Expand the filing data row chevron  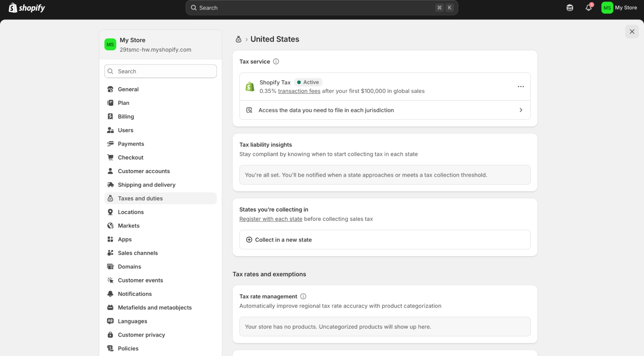point(521,110)
